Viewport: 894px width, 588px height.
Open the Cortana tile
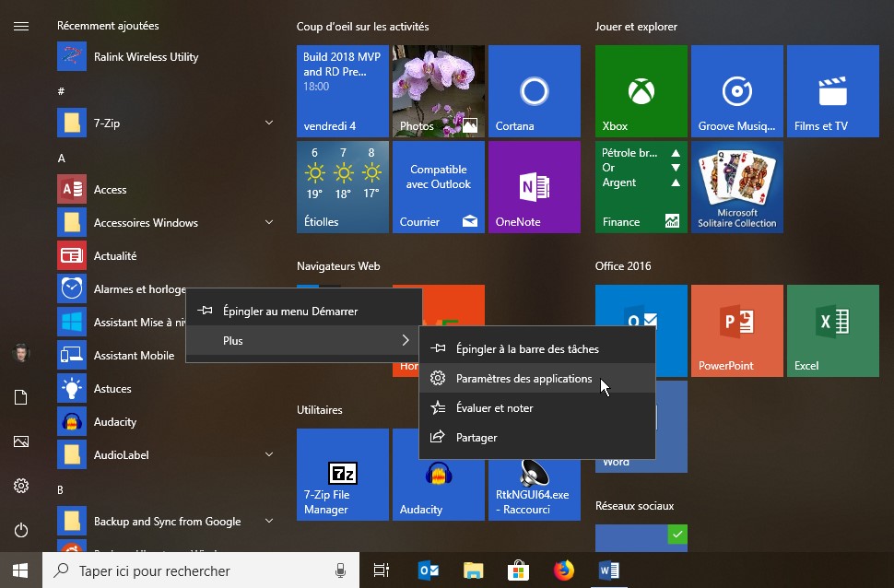(534, 91)
